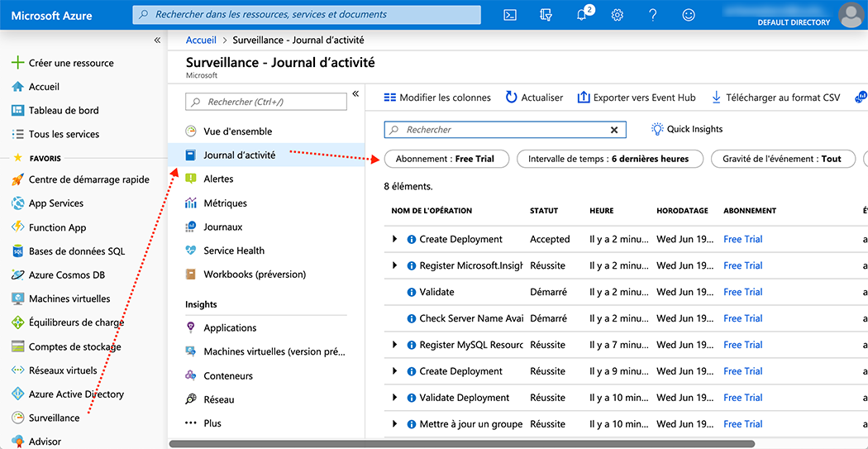Clear the activity log search field
Screen dimensions: 868x449
[614, 130]
